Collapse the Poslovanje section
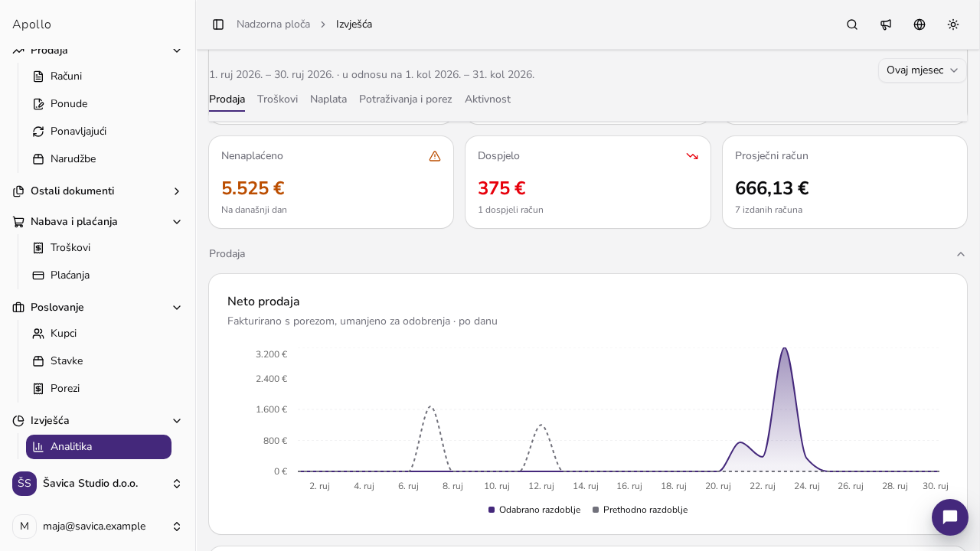The image size is (980, 551). (x=97, y=308)
